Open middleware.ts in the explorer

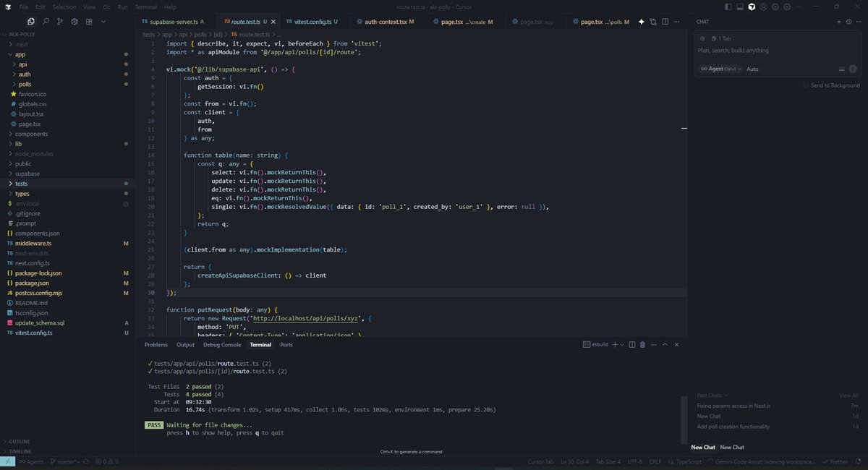click(x=33, y=244)
